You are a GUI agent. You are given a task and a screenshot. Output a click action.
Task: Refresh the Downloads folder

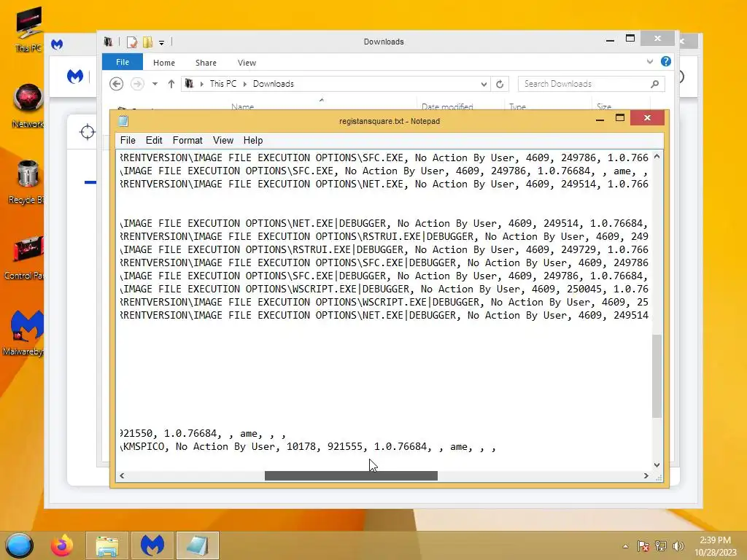tap(500, 85)
